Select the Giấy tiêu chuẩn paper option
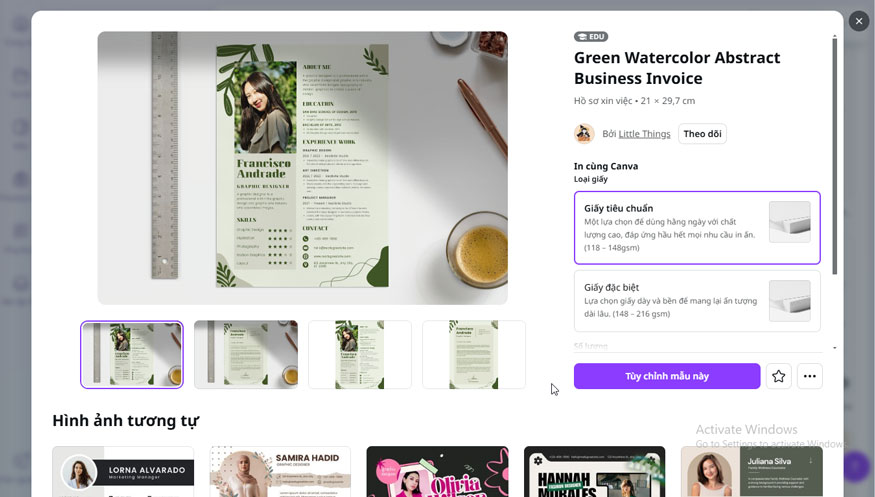Viewport: 875px width, 497px height. pyautogui.click(x=697, y=228)
